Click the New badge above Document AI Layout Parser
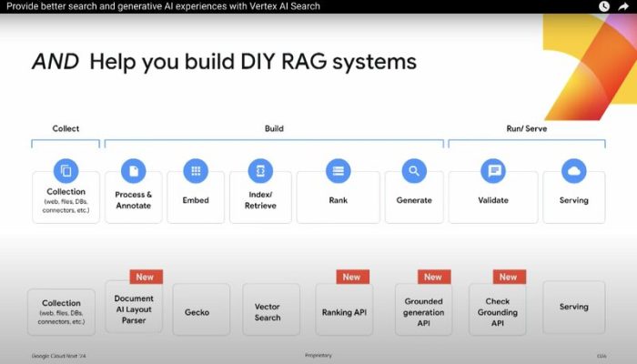The width and height of the screenshot is (637, 364). [147, 277]
